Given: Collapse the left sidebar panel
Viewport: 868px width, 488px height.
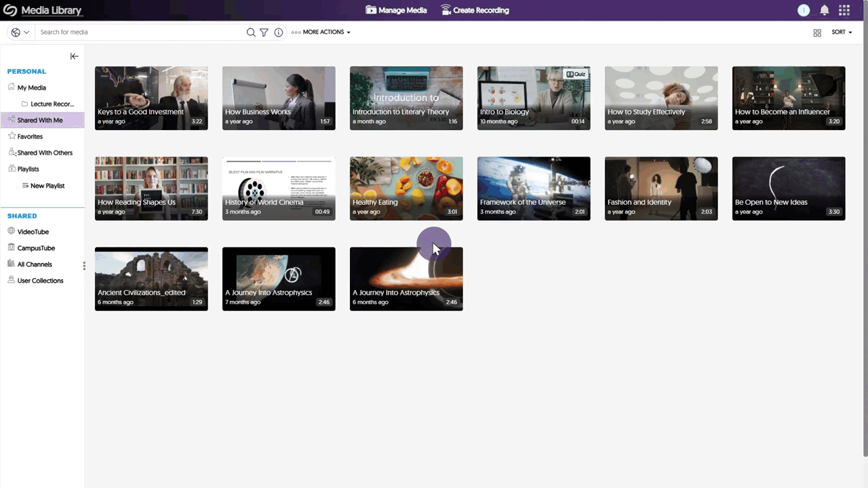Looking at the screenshot, I should click(x=74, y=56).
